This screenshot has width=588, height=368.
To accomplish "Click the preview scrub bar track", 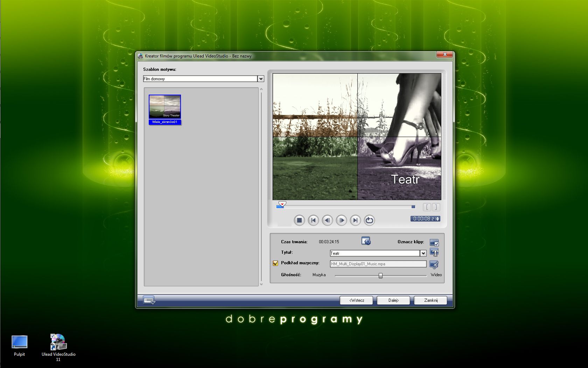I will pyautogui.click(x=346, y=207).
